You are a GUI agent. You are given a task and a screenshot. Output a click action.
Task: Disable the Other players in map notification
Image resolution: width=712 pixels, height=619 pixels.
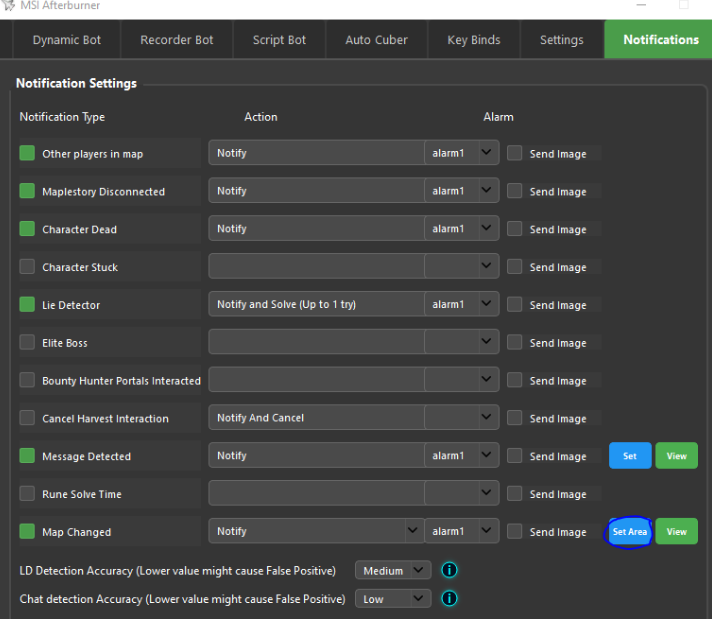pos(27,153)
